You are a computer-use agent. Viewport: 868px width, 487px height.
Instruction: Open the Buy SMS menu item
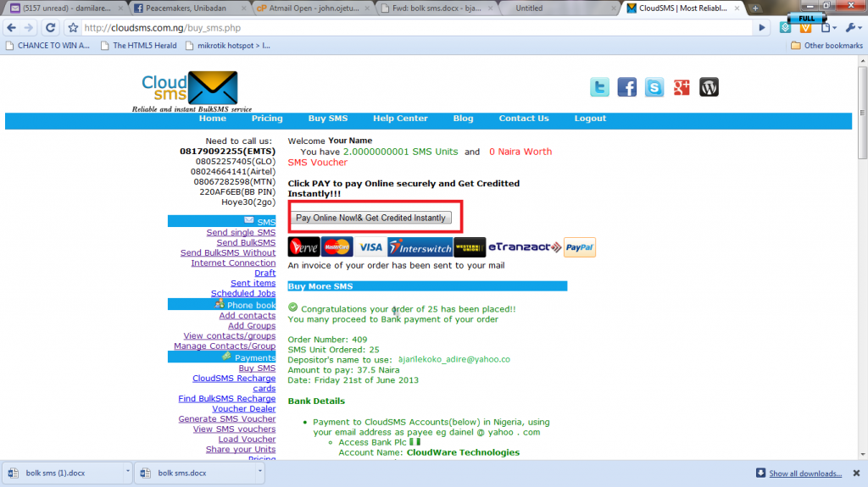(328, 119)
